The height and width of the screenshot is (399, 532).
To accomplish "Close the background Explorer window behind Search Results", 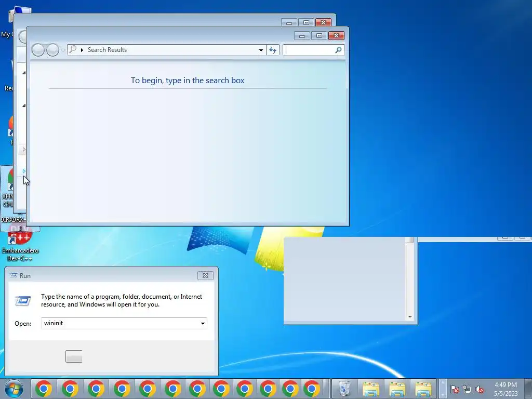I will point(323,22).
